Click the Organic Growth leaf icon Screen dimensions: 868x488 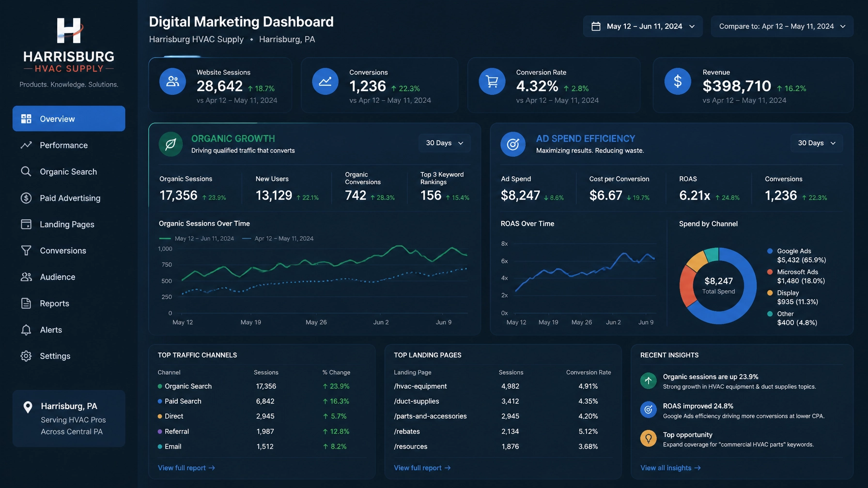(170, 144)
